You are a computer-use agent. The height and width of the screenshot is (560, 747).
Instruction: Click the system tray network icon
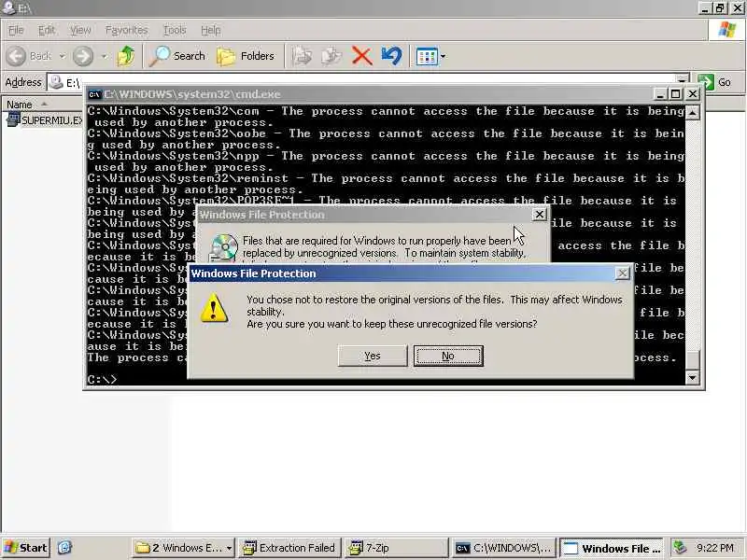[681, 548]
